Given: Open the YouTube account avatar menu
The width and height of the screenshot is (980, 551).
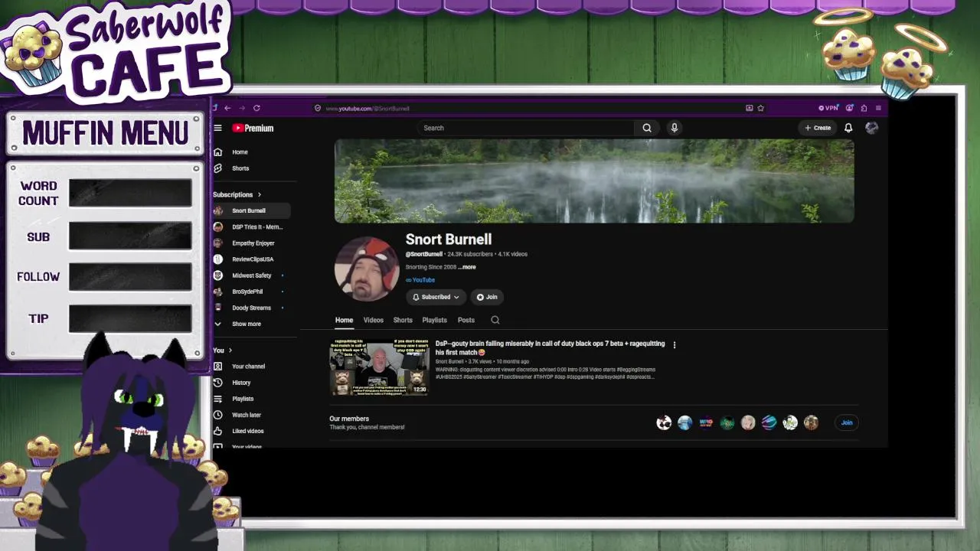Looking at the screenshot, I should coord(871,128).
